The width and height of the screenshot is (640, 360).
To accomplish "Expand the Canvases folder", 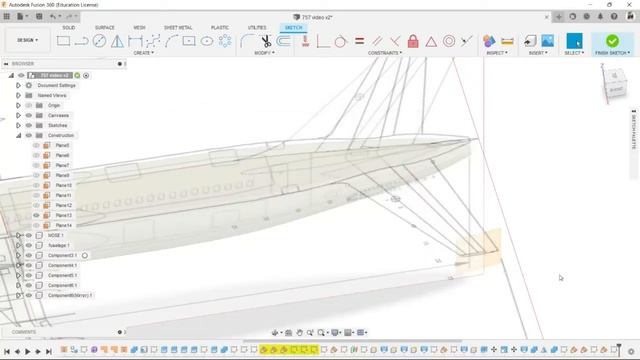I will (x=18, y=116).
